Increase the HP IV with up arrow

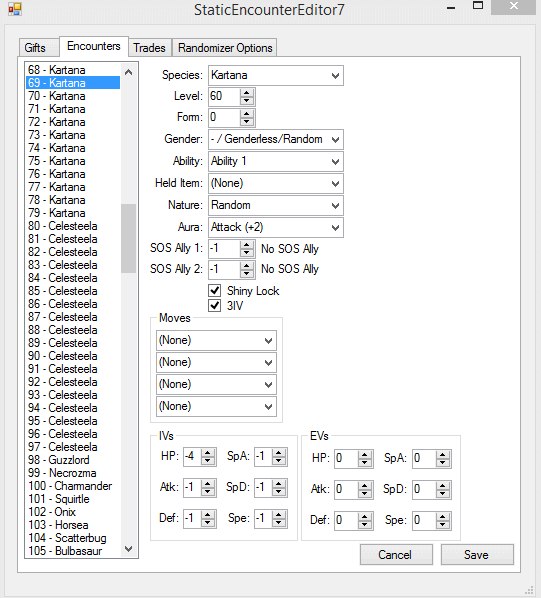click(208, 453)
